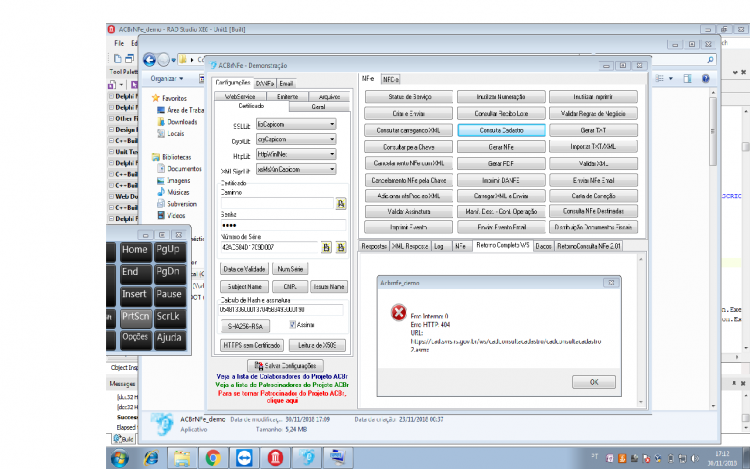Click the Imprimir DANFE button
Image resolution: width=750 pixels, height=469 pixels.
501,180
